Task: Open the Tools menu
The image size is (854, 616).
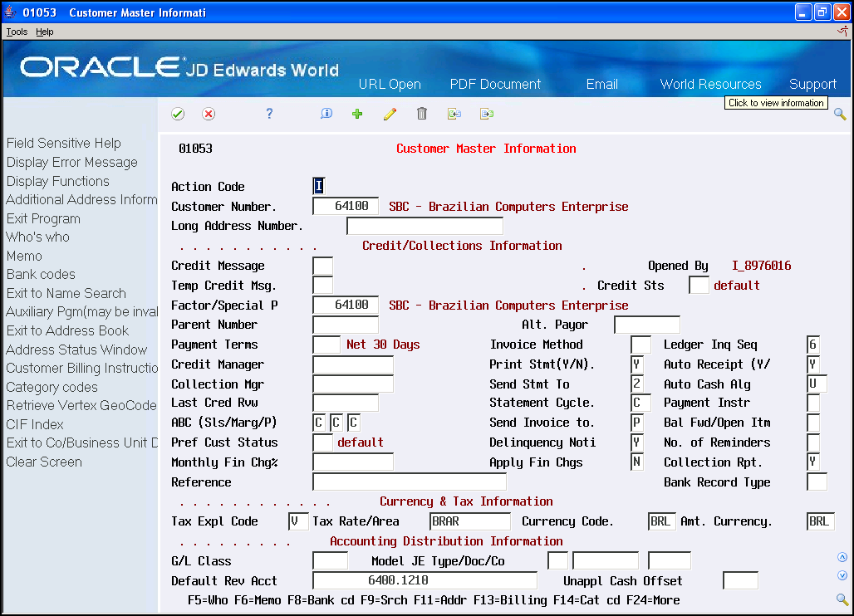Action: [17, 32]
